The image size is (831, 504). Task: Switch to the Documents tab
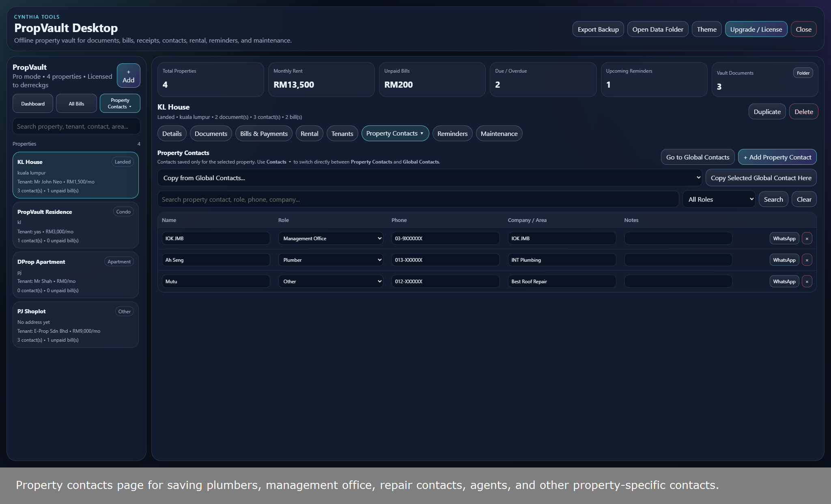click(x=211, y=134)
